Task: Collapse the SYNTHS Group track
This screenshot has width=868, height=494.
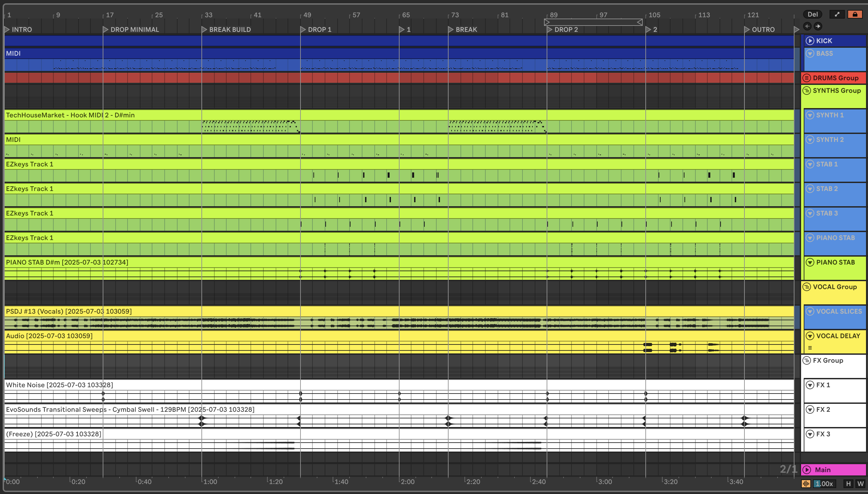Action: (x=807, y=90)
